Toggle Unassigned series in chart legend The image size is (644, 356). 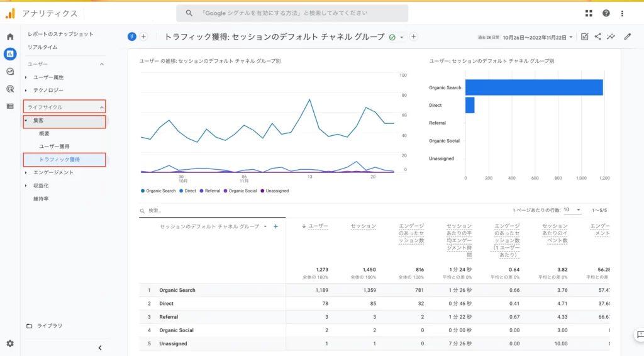click(275, 191)
